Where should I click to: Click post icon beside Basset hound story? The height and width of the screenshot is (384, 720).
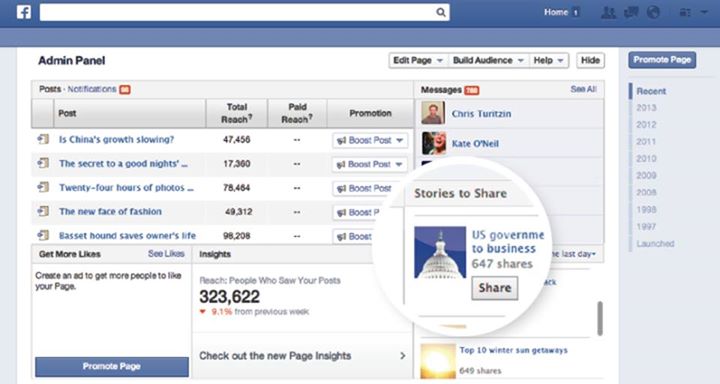tap(43, 235)
